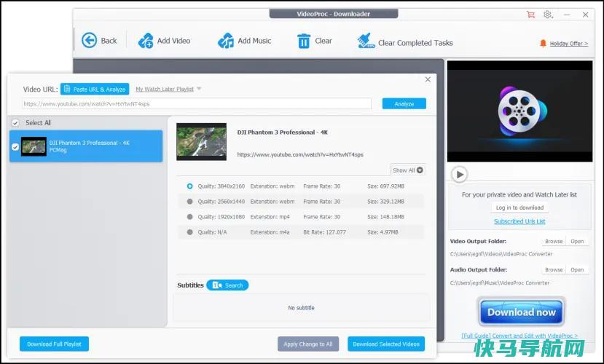
Task: Click the Clear Completed Tasks broom icon
Action: point(366,41)
